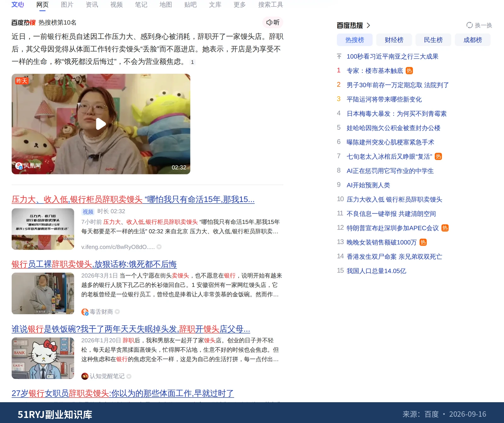Open 七旬老太入冰棺后又睁眼 item

point(389,157)
